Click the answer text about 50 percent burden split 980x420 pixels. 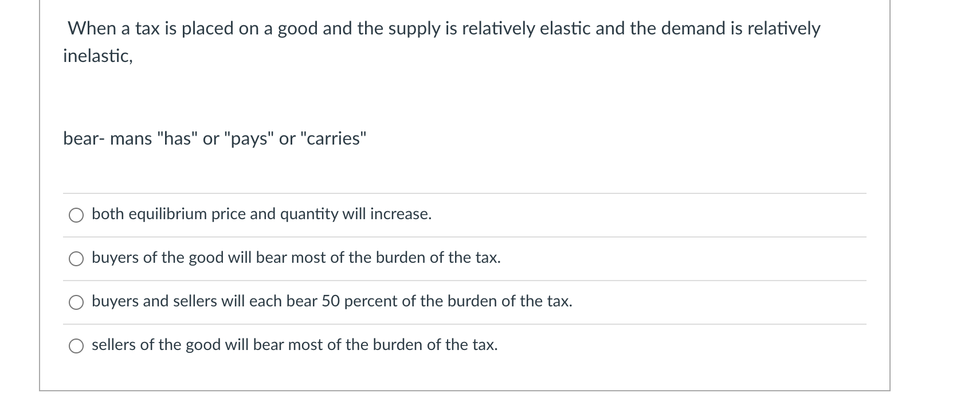[332, 301]
